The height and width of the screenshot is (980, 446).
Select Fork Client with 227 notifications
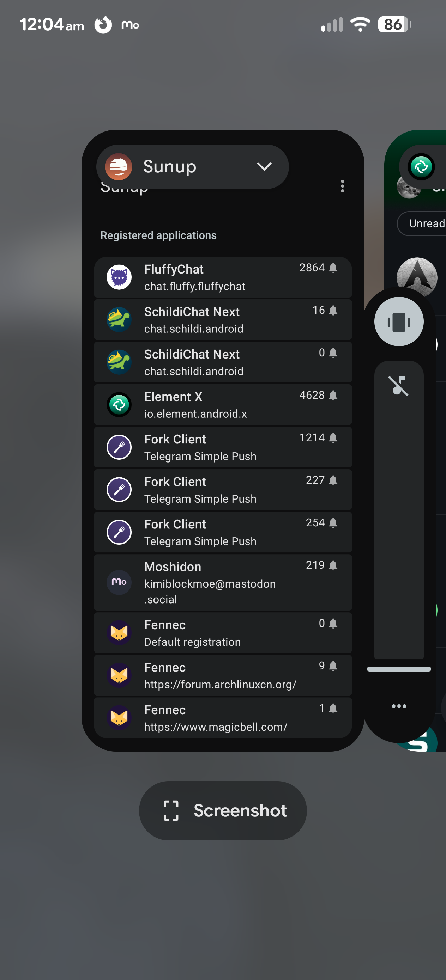click(x=223, y=490)
